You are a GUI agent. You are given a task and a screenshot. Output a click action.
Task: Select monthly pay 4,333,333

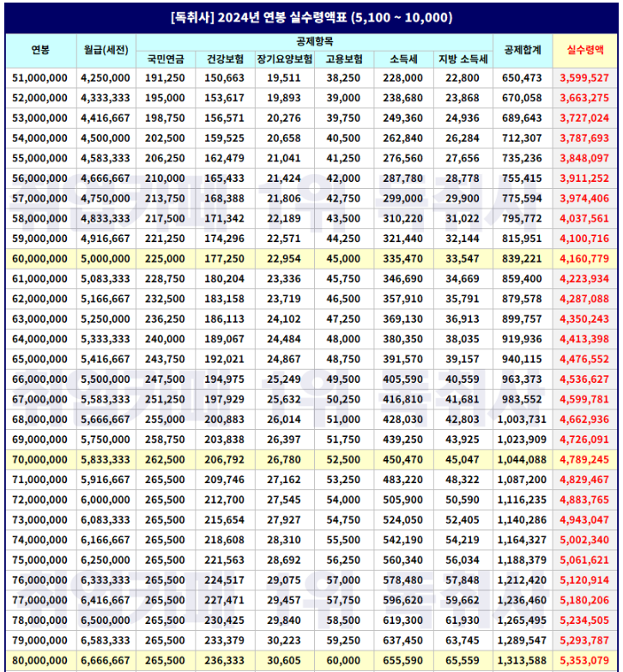coord(106,98)
